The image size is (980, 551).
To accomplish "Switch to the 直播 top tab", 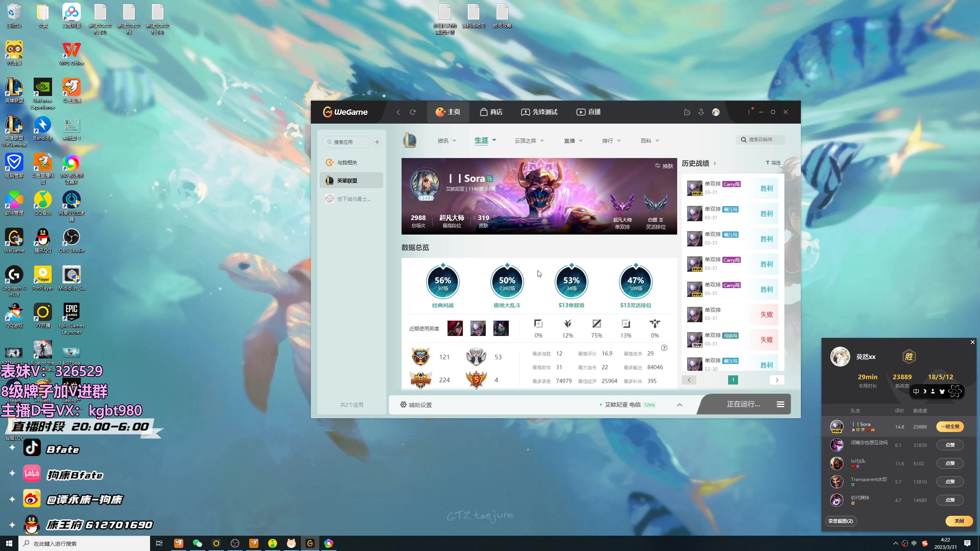I will (x=588, y=112).
